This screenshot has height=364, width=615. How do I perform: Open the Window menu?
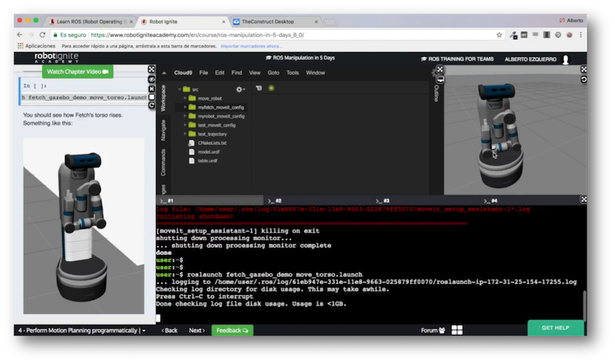315,73
